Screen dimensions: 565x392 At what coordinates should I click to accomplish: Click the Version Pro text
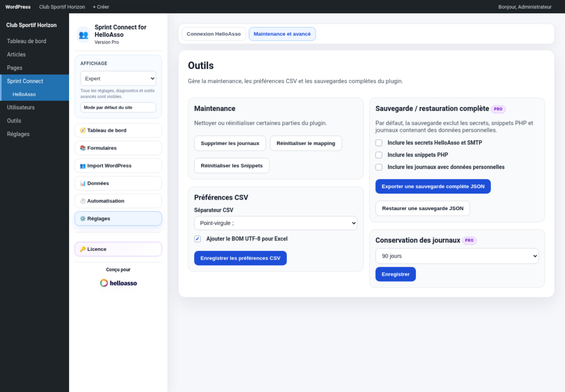pos(106,42)
